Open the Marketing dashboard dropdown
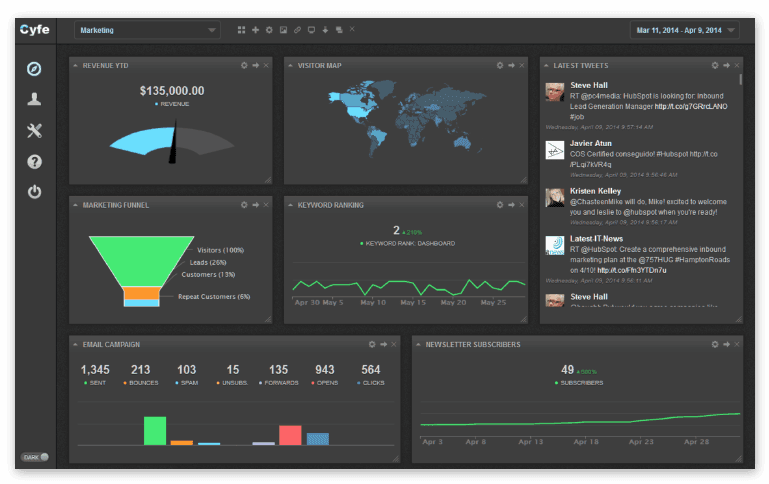This screenshot has height=484, width=769. pyautogui.click(x=147, y=30)
